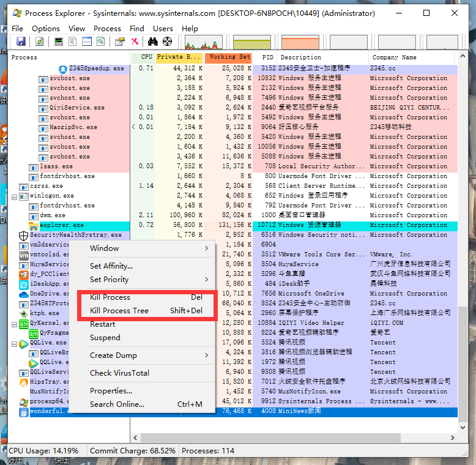Image resolution: width=476 pixels, height=465 pixels.
Task: Click the vmtoolsd VMware icon
Action: [x=24, y=255]
